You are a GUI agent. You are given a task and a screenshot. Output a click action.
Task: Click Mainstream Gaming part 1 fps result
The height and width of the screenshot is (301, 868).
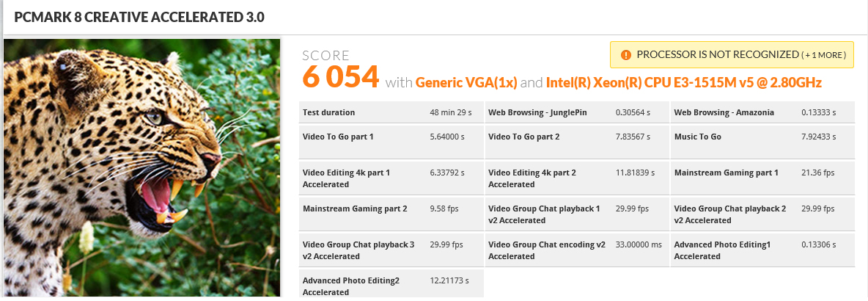762,178
